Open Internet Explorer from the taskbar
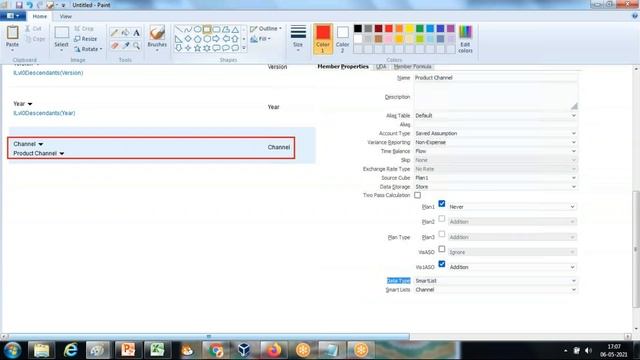The width and height of the screenshot is (640, 360). tap(71, 350)
